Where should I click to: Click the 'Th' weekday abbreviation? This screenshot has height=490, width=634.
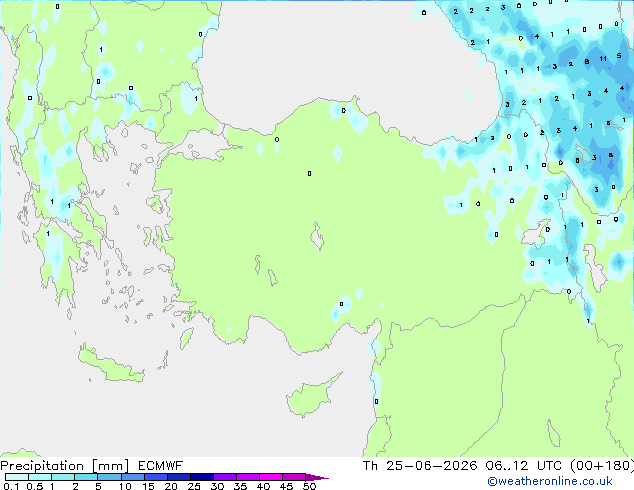click(370, 466)
